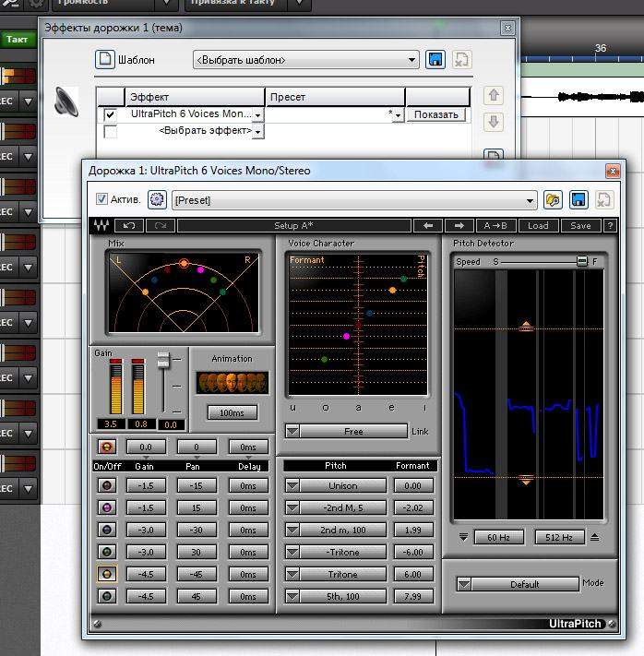Open the UltraPitch plugin settings gear
The image size is (644, 656).
click(157, 200)
